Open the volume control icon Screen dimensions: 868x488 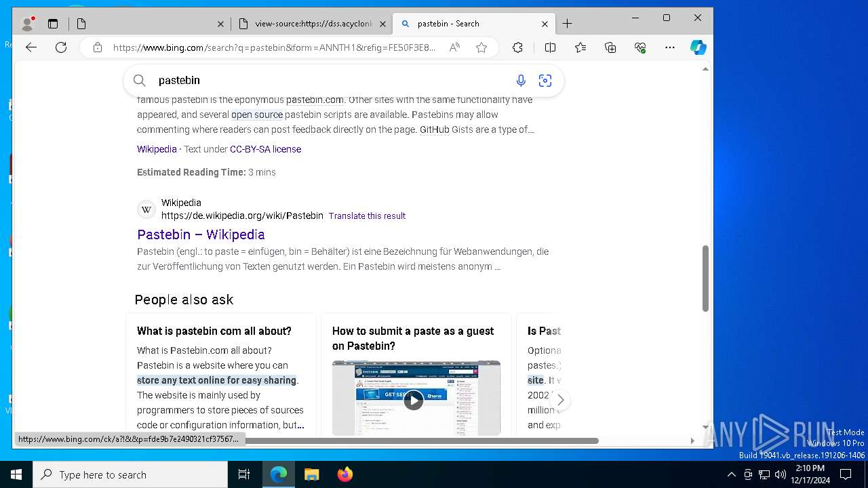pos(781,474)
